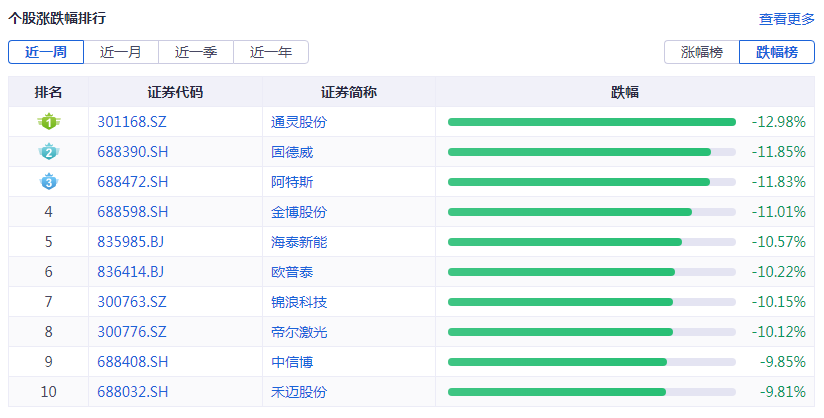Switch to 近一周 time range tab
The image size is (824, 418).
tap(46, 52)
